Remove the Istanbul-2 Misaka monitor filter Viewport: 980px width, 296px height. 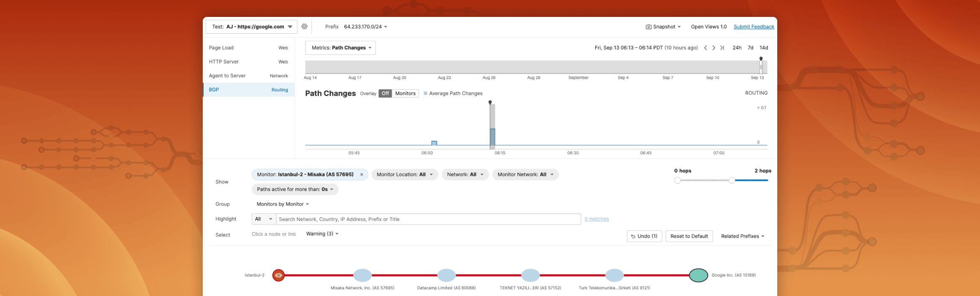362,175
